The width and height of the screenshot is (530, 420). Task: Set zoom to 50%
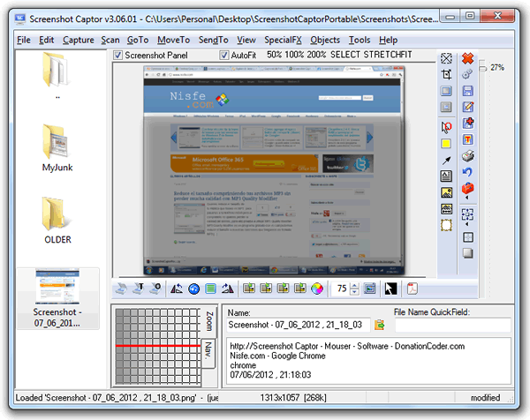click(274, 55)
